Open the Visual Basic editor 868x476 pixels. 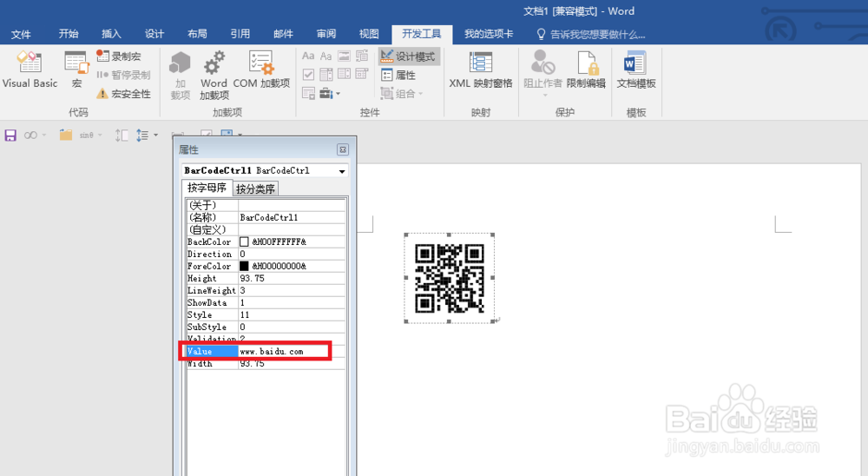(x=30, y=69)
